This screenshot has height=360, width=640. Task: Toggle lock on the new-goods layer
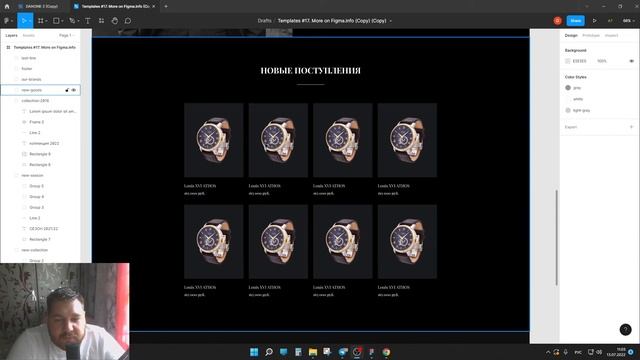(67, 90)
